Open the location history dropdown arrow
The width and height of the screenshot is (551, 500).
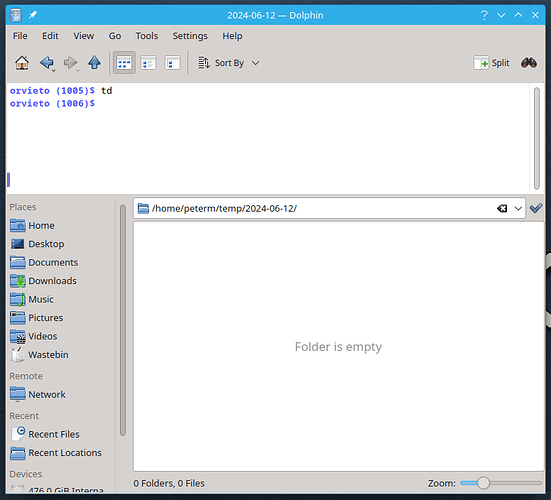click(x=518, y=208)
